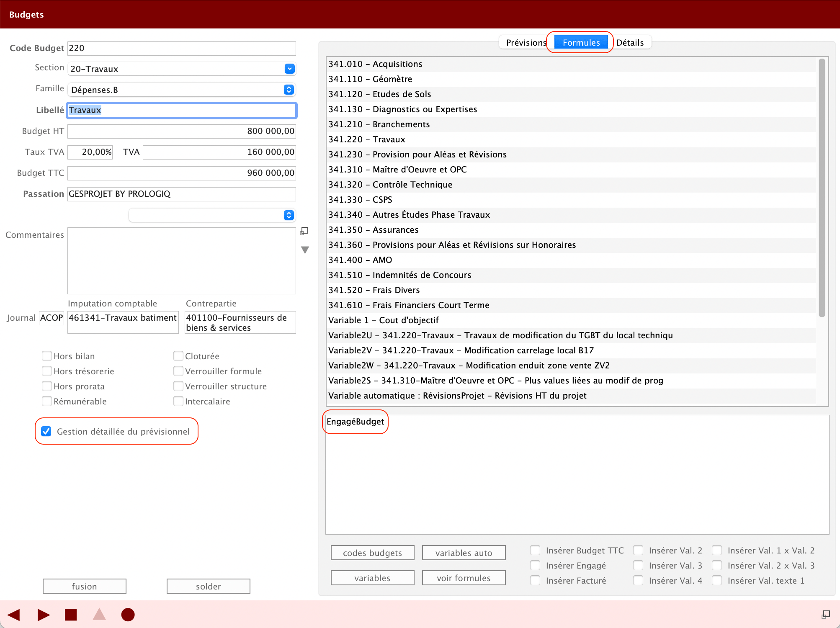This screenshot has height=628, width=840.
Task: Go to next record with right arrow
Action: tap(44, 615)
